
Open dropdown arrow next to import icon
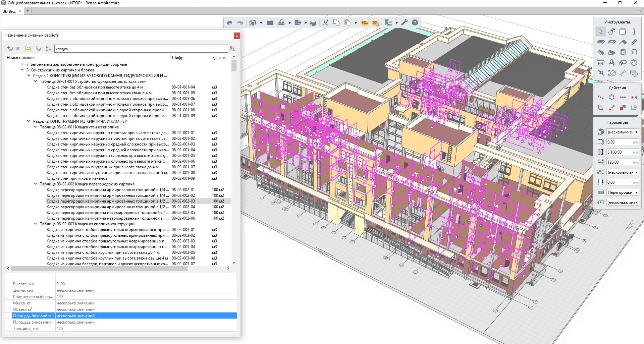[289, 23]
